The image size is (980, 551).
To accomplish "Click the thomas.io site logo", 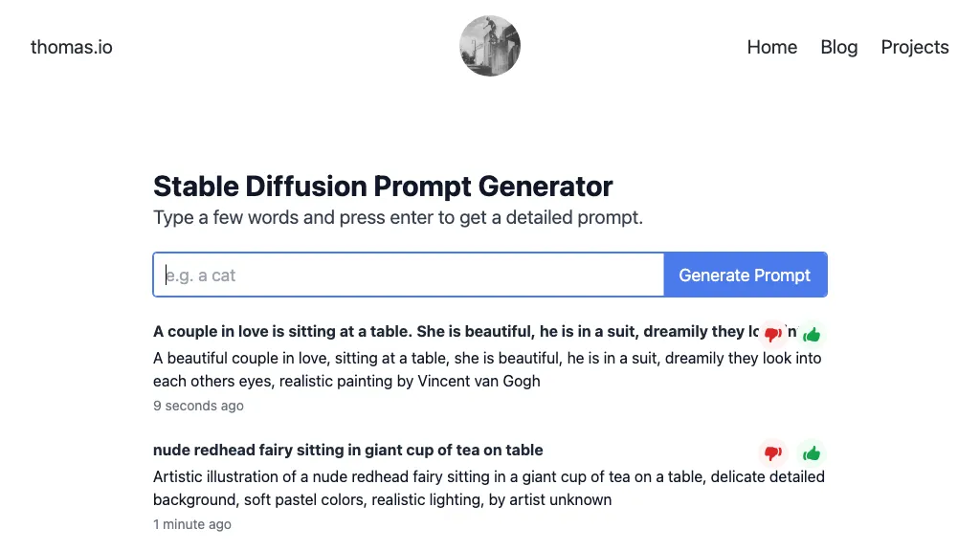I will (72, 47).
